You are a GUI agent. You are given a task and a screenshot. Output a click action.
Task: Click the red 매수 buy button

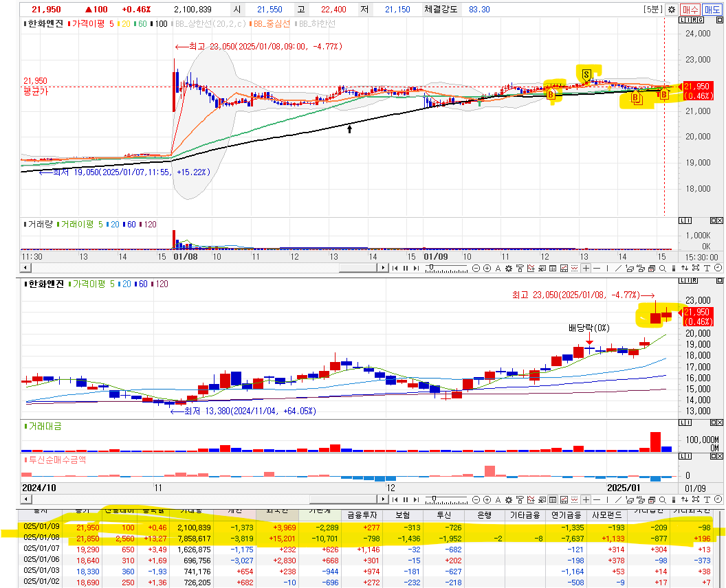pos(690,9)
